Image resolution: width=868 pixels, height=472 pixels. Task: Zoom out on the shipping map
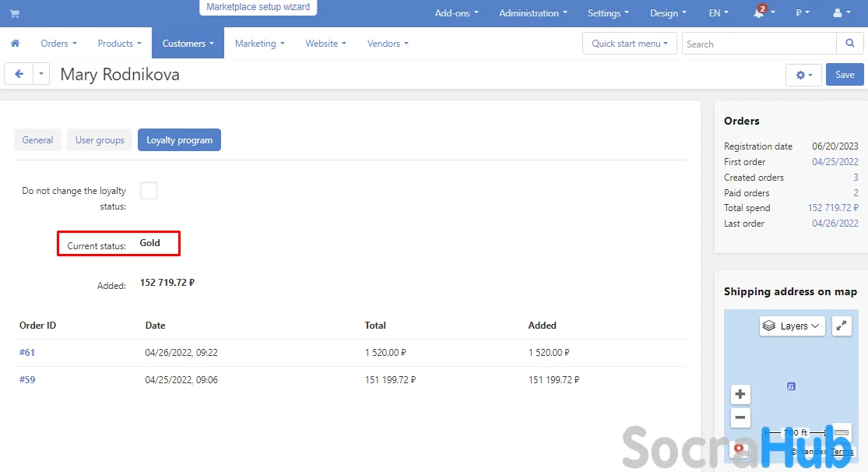point(740,417)
